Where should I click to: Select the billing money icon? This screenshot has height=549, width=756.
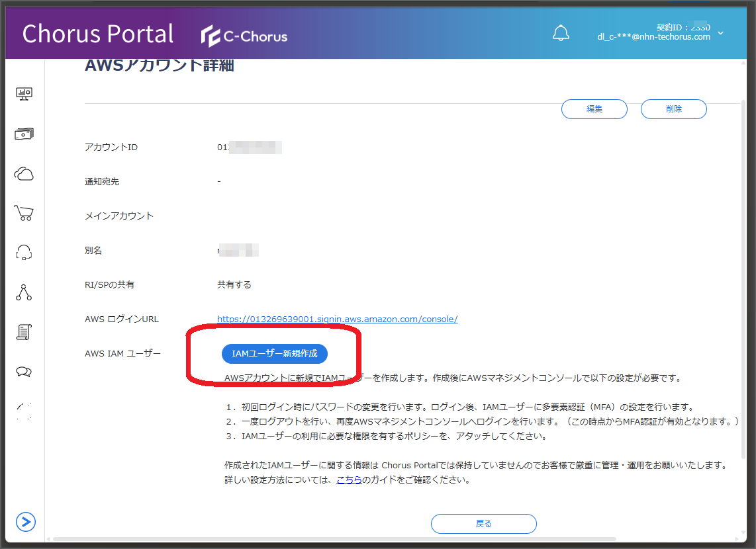[24, 133]
